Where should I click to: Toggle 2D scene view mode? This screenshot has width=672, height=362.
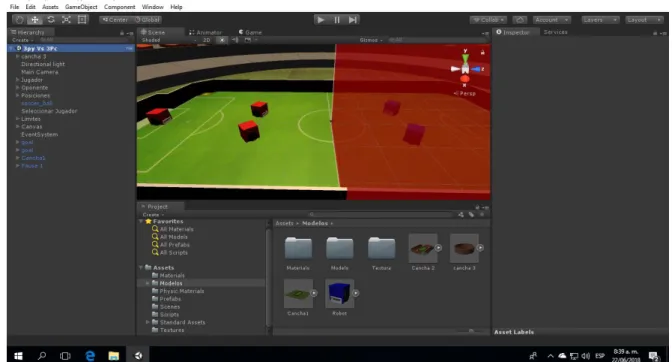207,40
